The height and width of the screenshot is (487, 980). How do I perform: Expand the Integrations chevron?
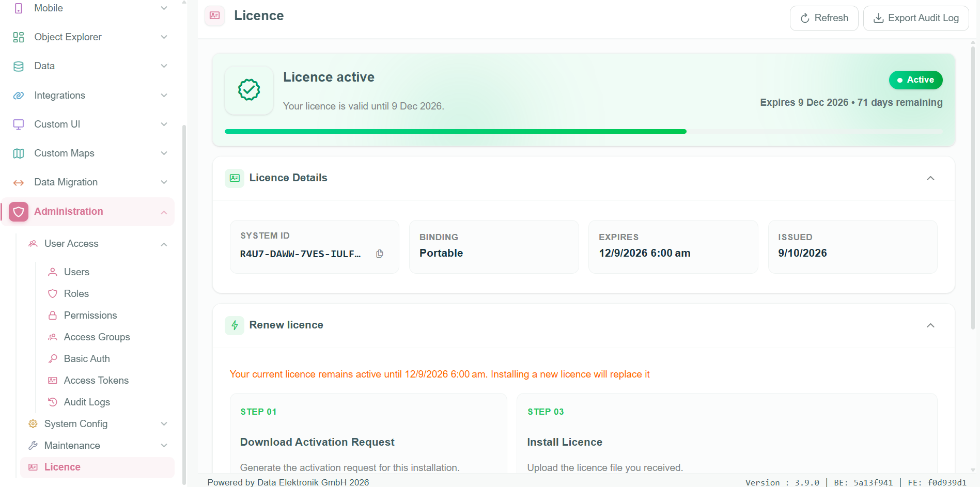tap(164, 96)
